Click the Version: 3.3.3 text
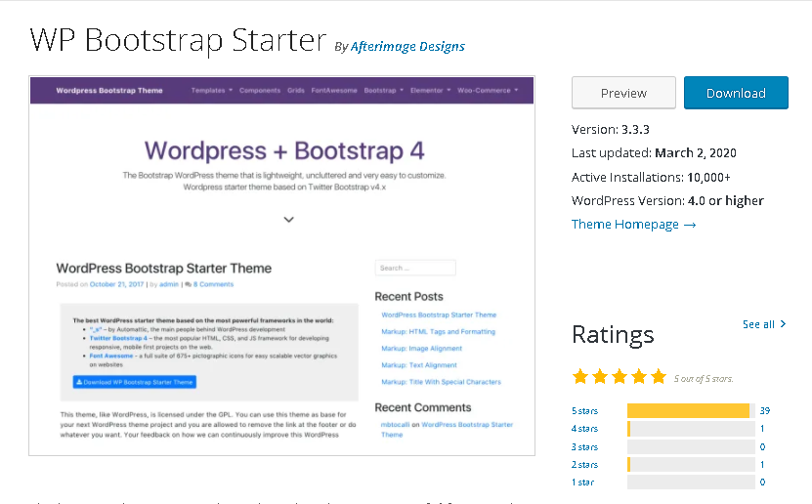Viewport: 812px width, 504px height. click(x=611, y=129)
